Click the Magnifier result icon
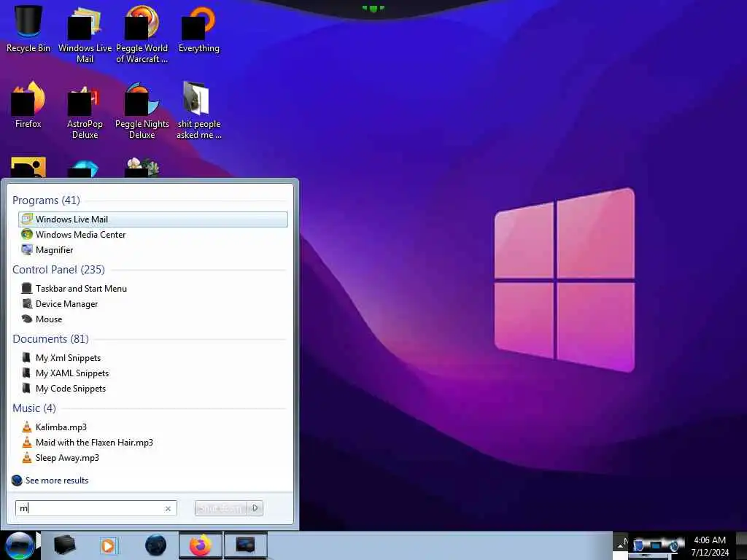 point(27,249)
